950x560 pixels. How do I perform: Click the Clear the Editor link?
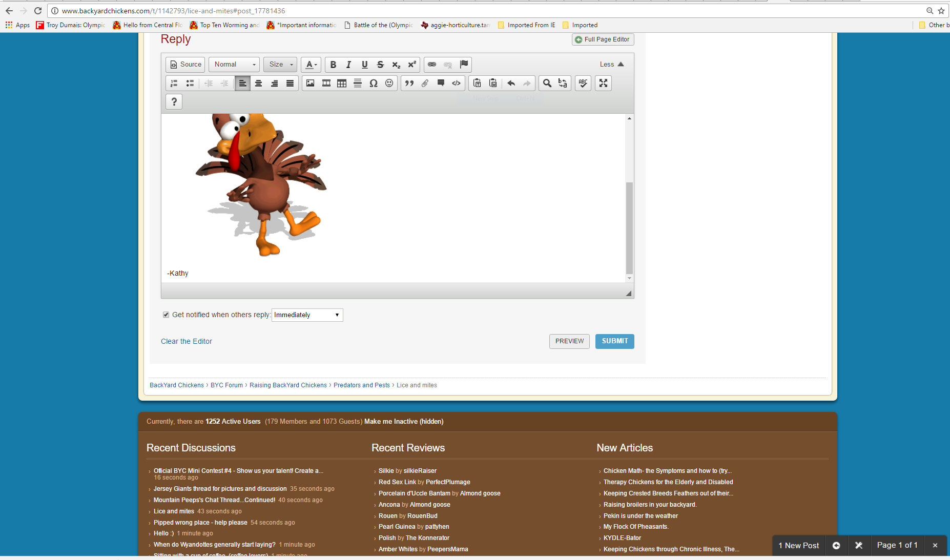[x=187, y=341]
